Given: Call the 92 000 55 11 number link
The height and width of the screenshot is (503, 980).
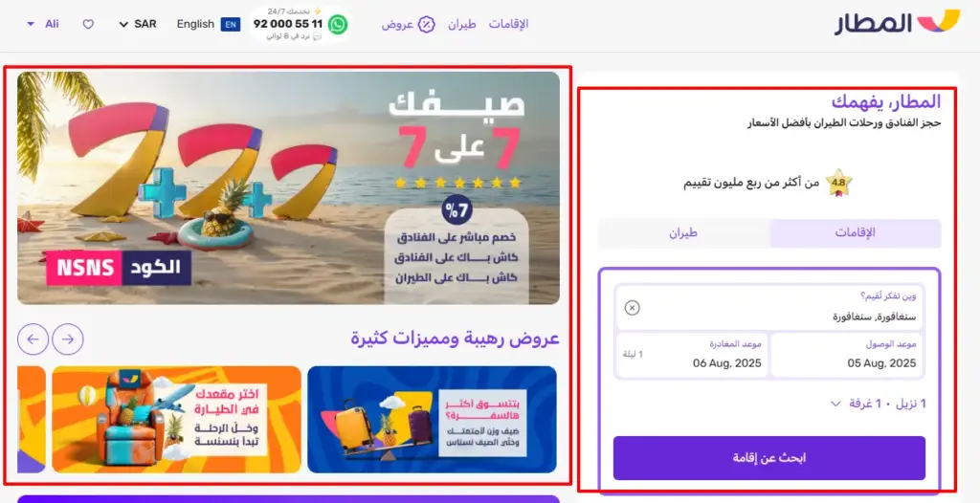Looking at the screenshot, I should (x=287, y=24).
